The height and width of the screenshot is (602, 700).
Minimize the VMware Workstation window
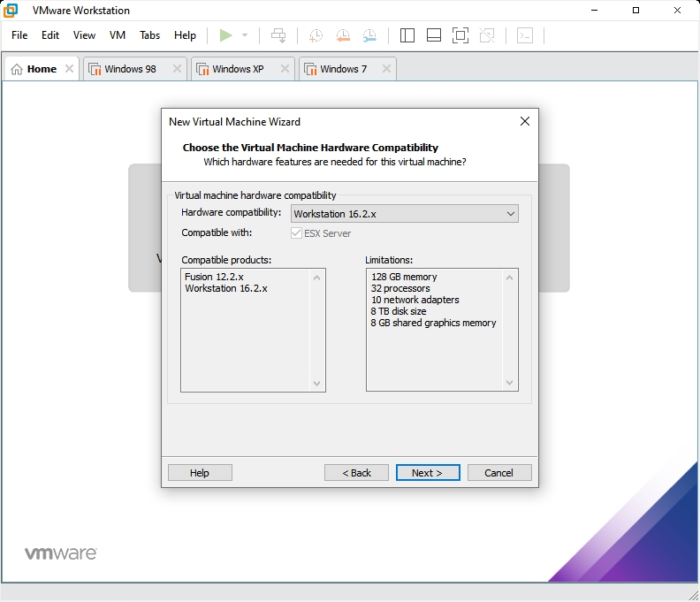(594, 11)
